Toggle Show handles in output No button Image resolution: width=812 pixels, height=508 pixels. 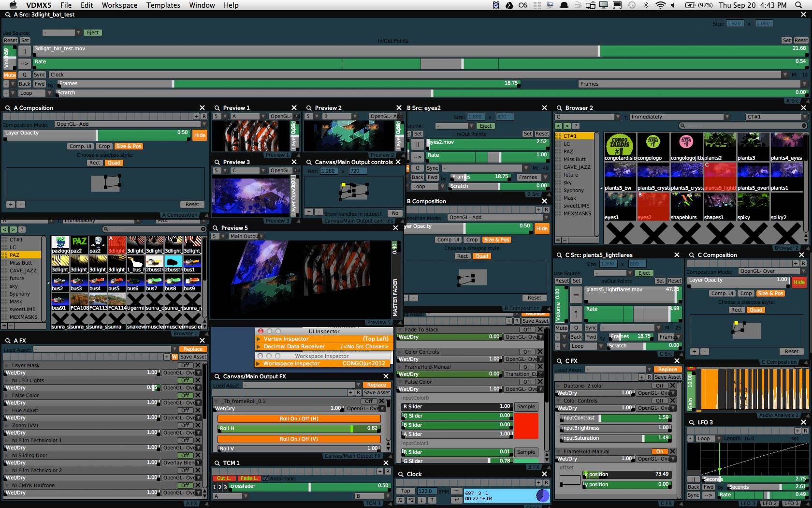pos(395,213)
